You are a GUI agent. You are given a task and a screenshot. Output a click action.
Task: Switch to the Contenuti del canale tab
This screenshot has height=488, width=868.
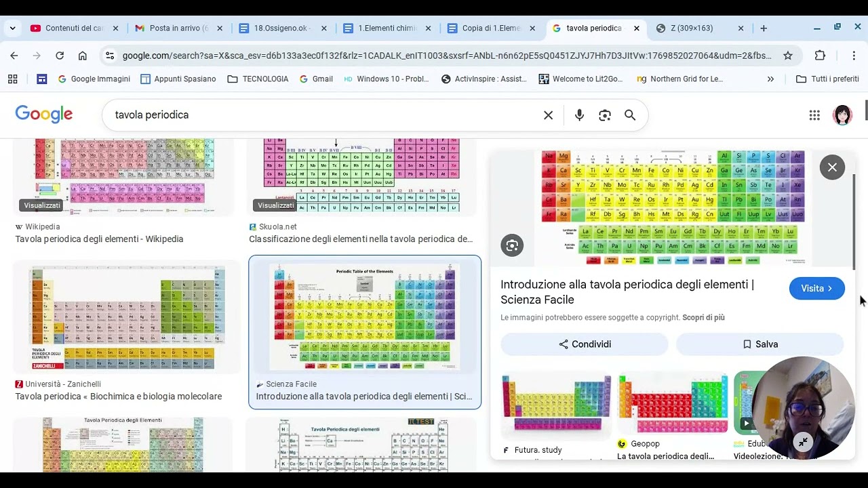[x=75, y=28]
